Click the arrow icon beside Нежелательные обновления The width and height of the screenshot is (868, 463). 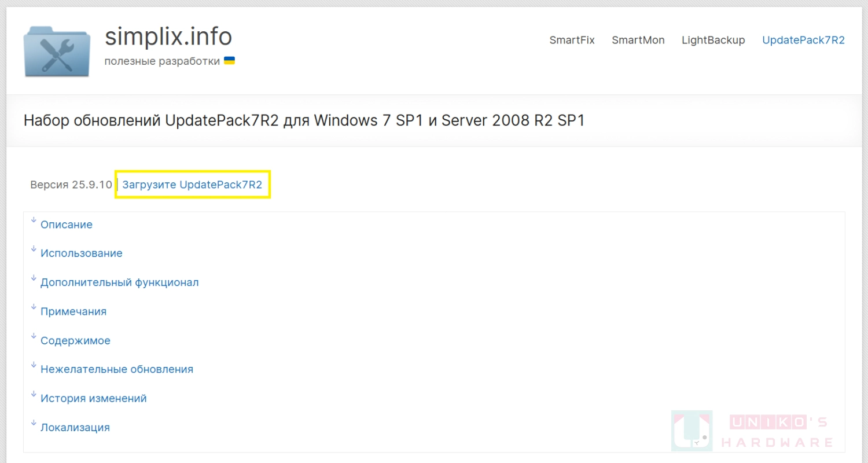[34, 365]
